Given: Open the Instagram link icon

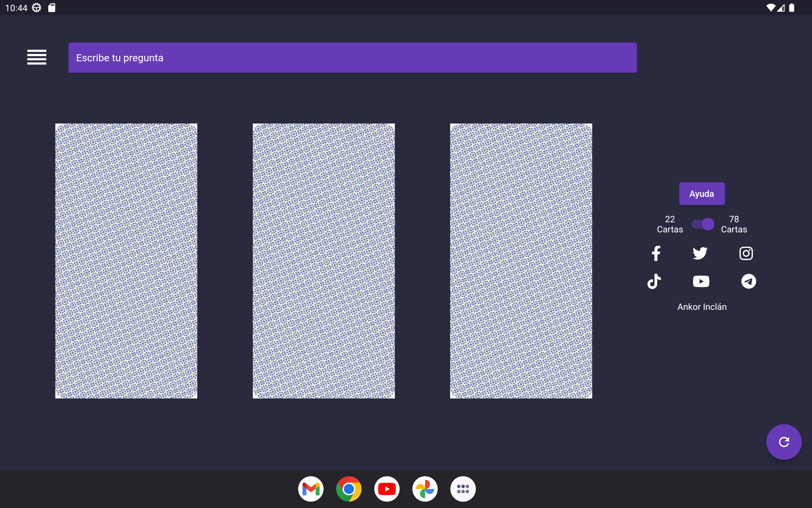Looking at the screenshot, I should (746, 253).
